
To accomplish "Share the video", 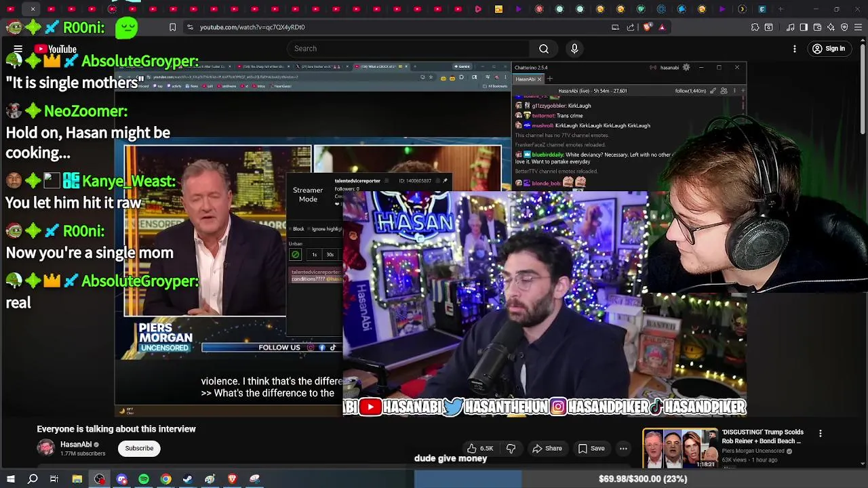I will coord(547,448).
